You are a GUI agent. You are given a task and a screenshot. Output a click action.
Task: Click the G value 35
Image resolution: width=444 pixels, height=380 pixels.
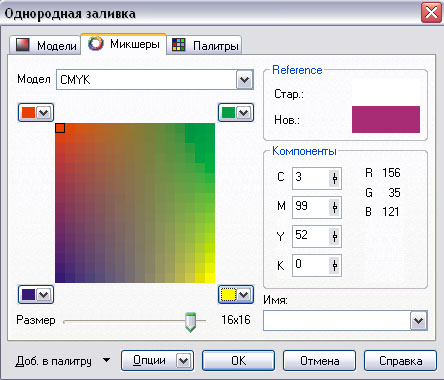(394, 192)
